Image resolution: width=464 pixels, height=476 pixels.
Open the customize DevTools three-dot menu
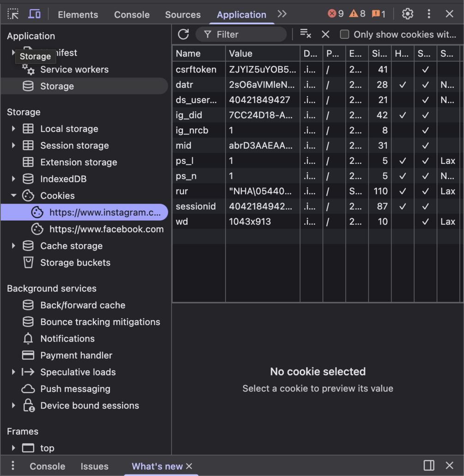click(429, 14)
